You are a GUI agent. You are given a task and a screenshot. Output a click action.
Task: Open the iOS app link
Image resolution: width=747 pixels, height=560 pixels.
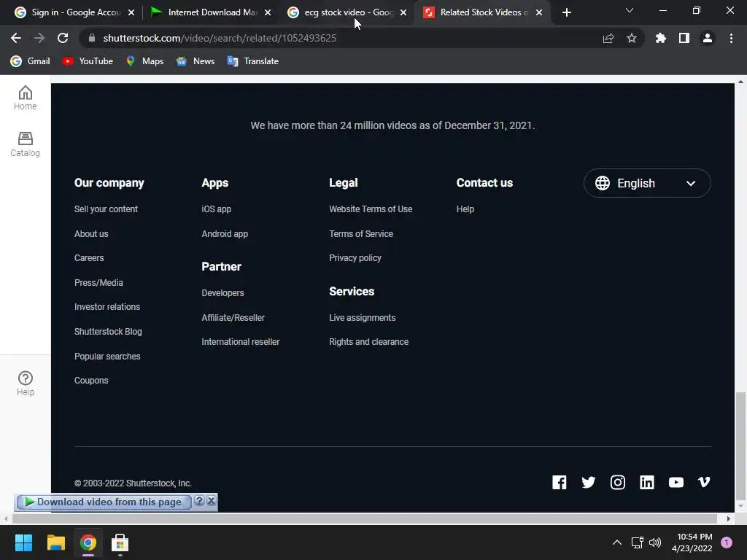216,209
